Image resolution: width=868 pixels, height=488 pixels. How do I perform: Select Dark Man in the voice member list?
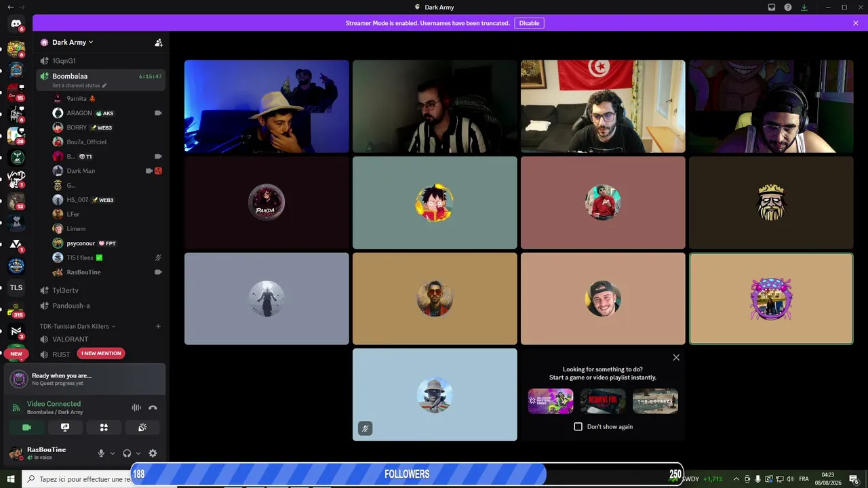[108, 171]
